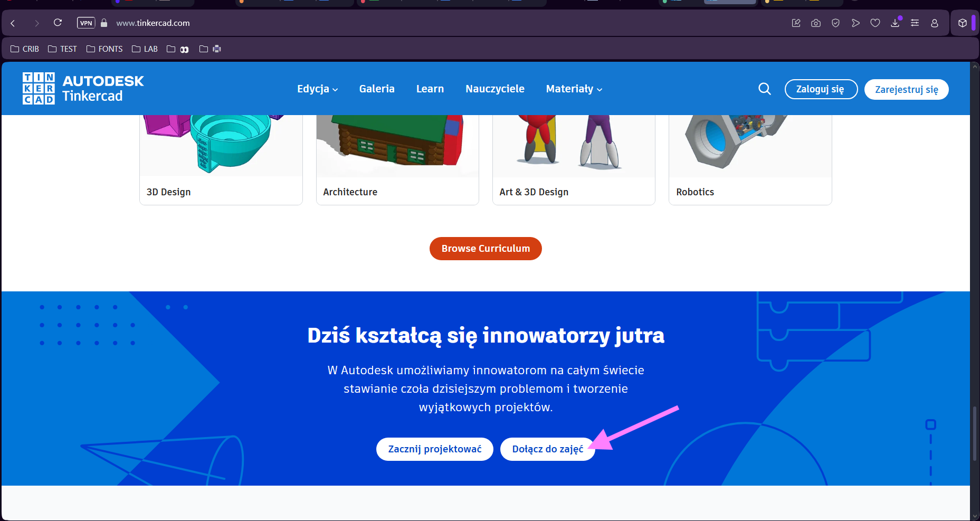Open the search tool
This screenshot has height=521, width=980.
click(764, 89)
